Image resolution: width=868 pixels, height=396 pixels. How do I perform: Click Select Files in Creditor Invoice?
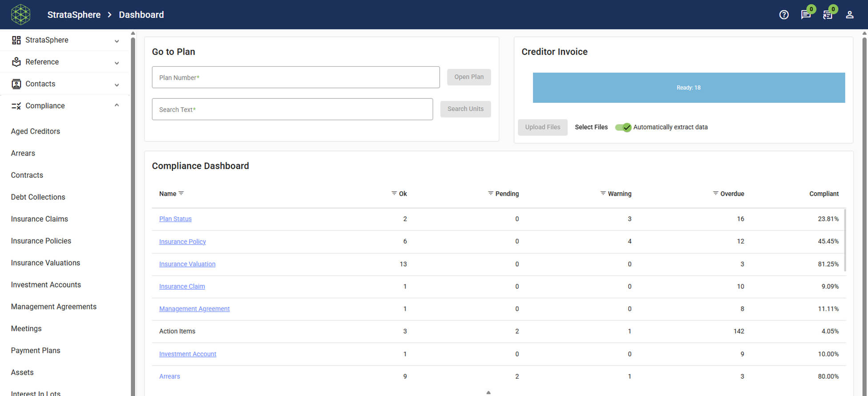[x=591, y=127]
